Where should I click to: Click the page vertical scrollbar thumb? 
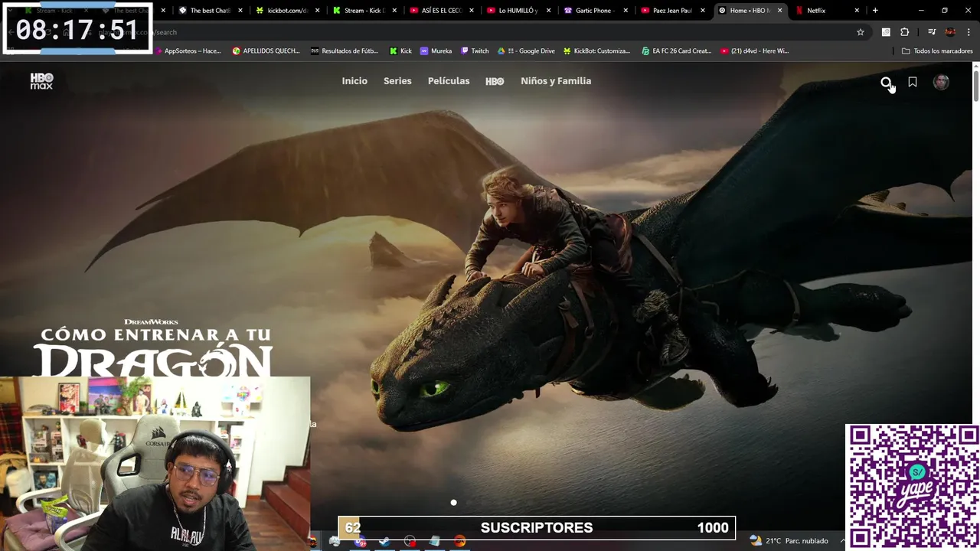click(975, 85)
